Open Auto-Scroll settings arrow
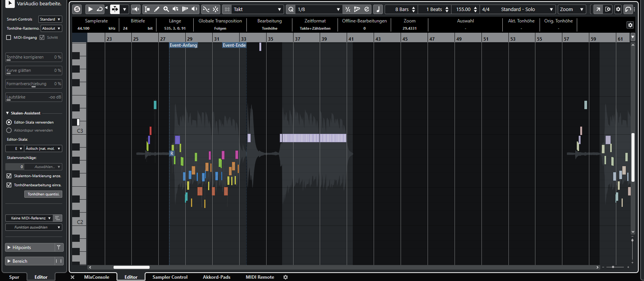The width and height of the screenshot is (644, 281). (x=124, y=9)
